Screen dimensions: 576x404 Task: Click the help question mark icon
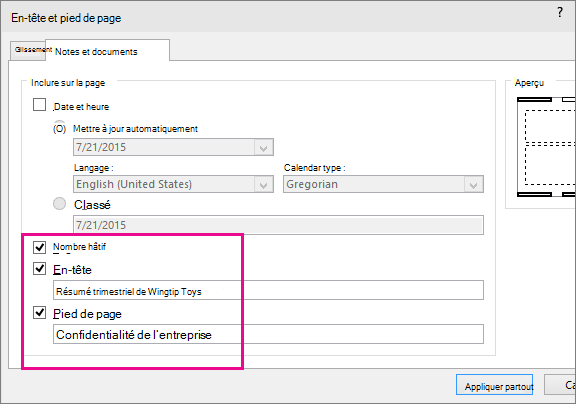point(559,12)
